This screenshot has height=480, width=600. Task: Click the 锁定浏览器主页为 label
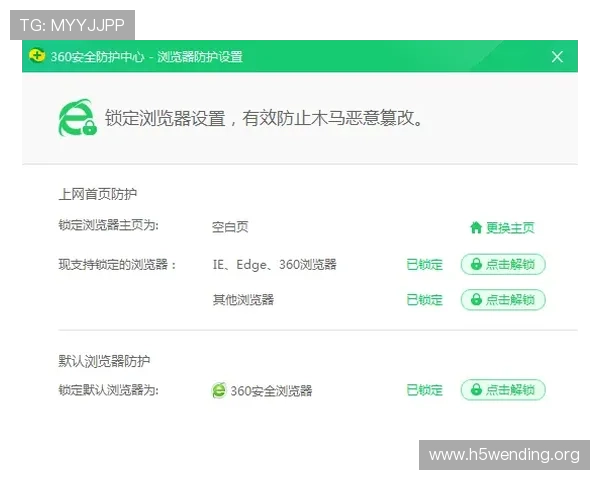point(108,225)
